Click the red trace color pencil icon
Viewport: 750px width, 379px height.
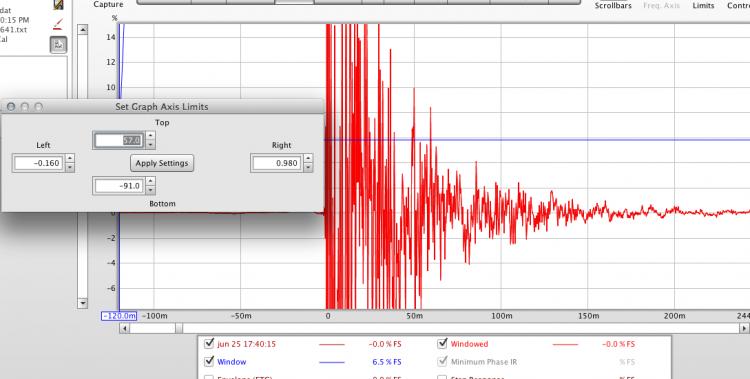58,24
